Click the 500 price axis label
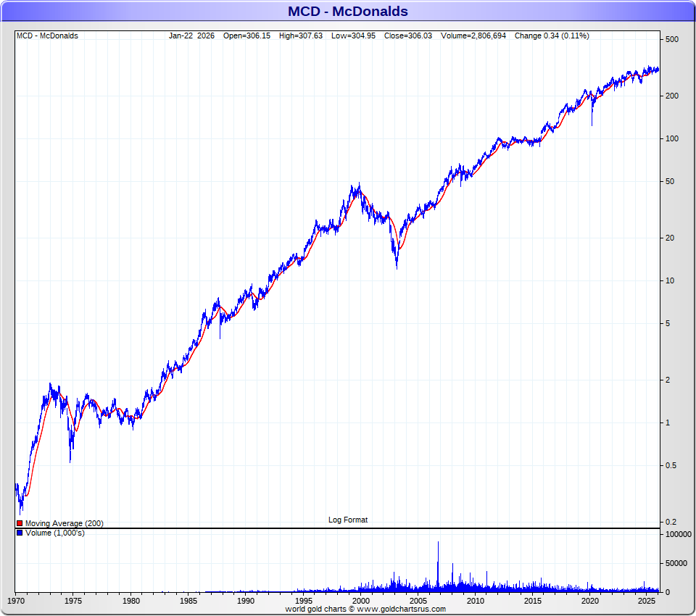Image resolution: width=696 pixels, height=616 pixels. coord(672,40)
